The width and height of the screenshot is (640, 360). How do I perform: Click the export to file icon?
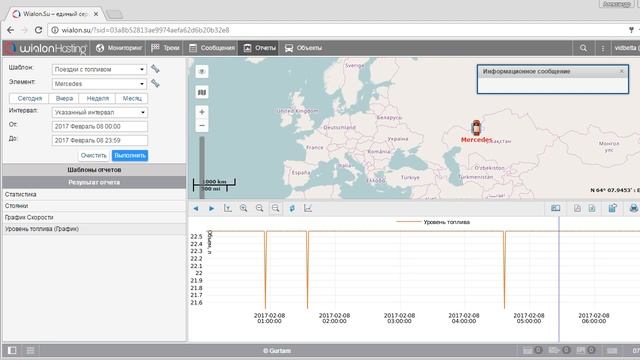coord(613,208)
